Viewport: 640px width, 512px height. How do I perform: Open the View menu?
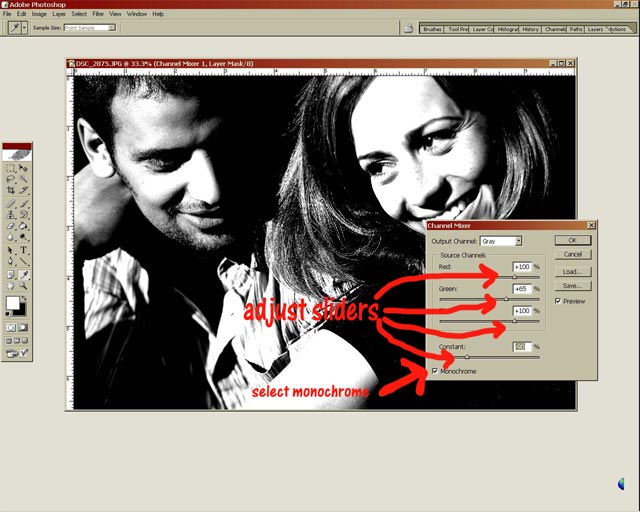point(115,14)
